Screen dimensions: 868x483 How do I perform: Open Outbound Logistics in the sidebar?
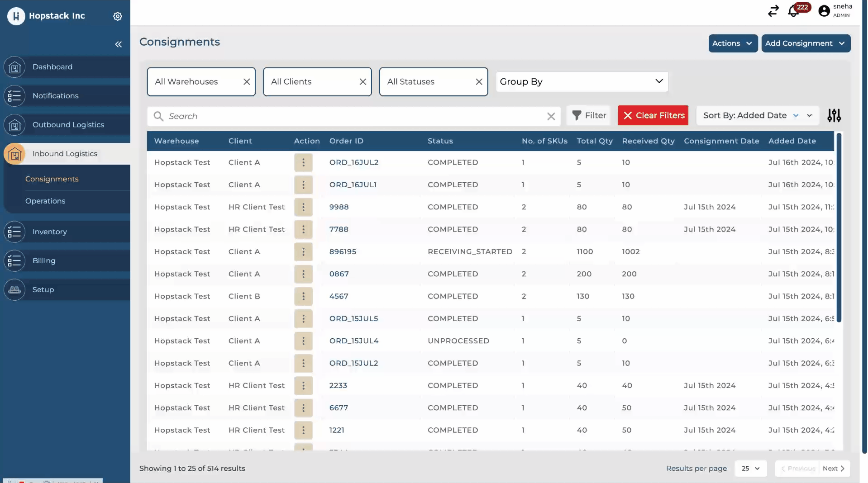click(x=68, y=125)
